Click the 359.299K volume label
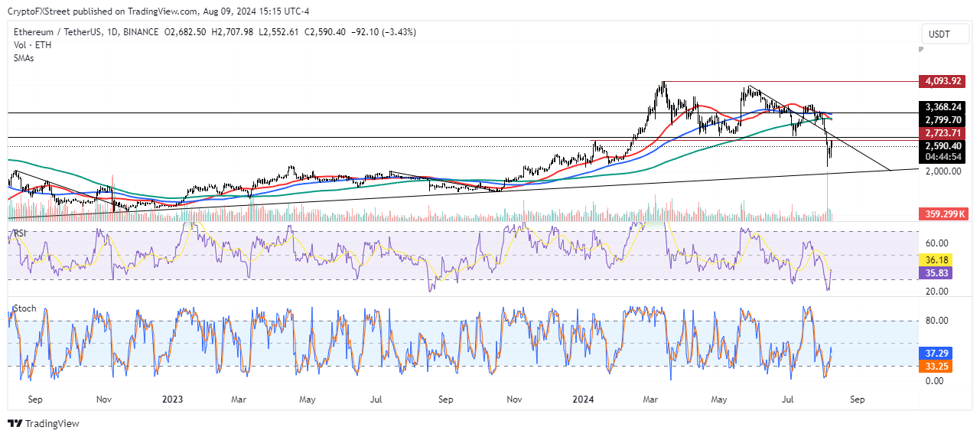 (x=942, y=216)
